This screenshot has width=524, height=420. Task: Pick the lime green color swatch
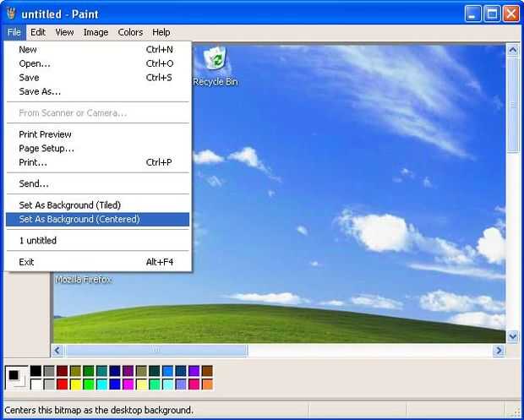pyautogui.click(x=89, y=385)
